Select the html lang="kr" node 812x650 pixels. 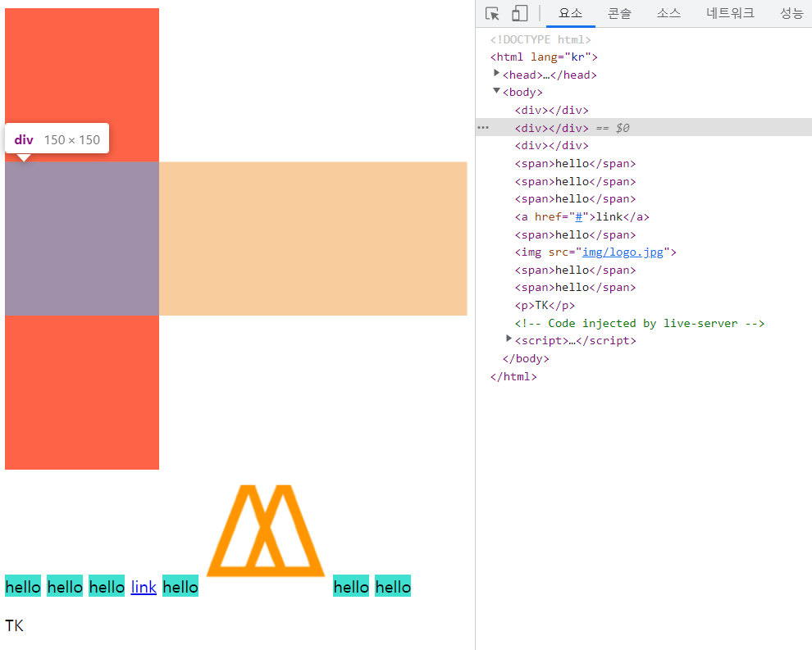tap(544, 57)
